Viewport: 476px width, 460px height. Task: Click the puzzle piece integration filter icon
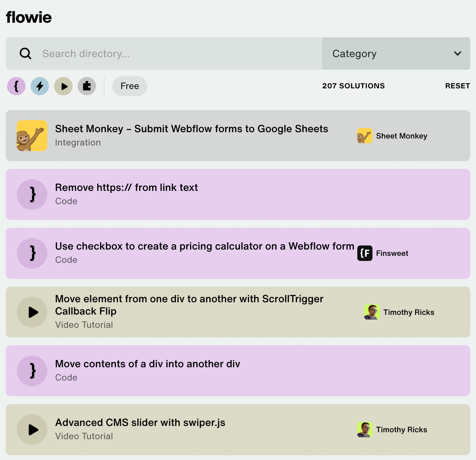click(86, 86)
